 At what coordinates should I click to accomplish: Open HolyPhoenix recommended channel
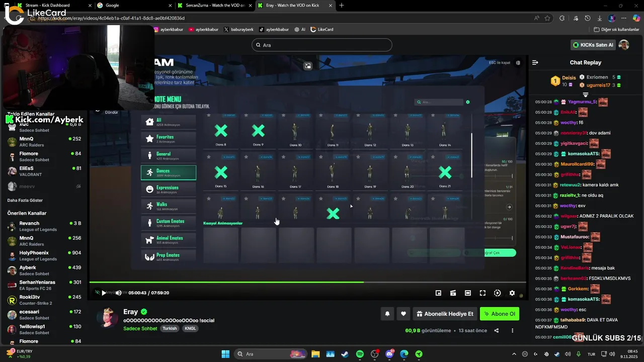click(44, 256)
